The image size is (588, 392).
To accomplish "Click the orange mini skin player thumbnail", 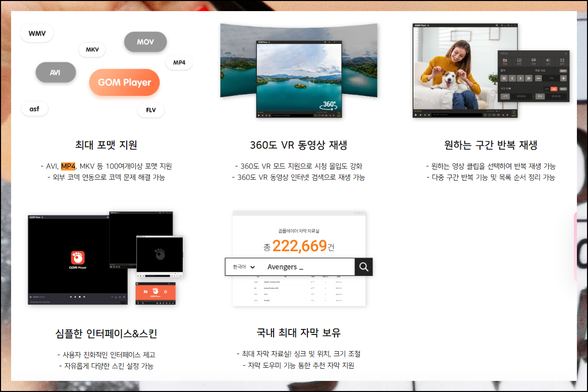I will click(x=155, y=293).
